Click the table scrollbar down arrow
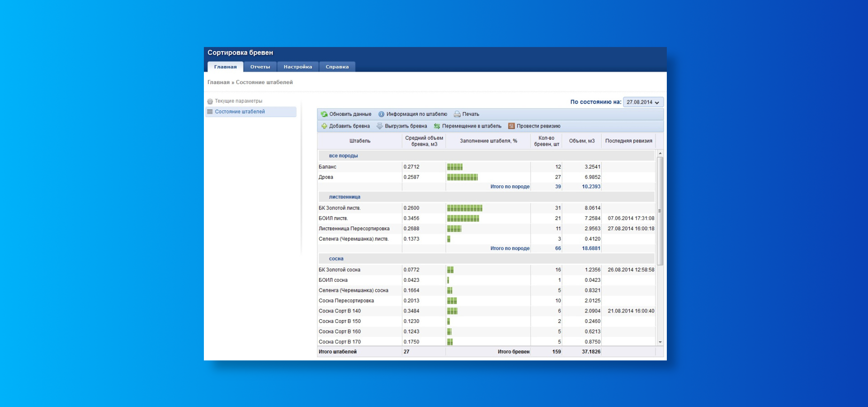This screenshot has height=407, width=868. [660, 342]
